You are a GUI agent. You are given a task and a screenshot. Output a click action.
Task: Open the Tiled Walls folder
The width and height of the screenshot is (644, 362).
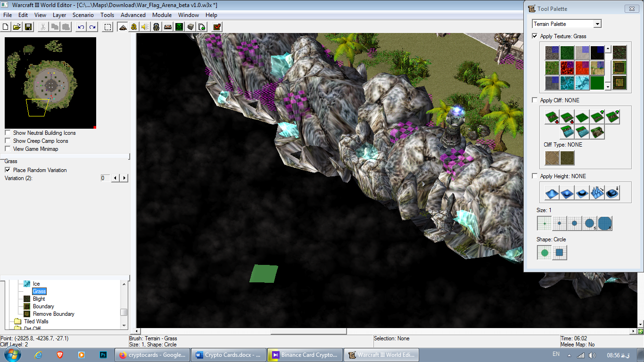coord(36,321)
